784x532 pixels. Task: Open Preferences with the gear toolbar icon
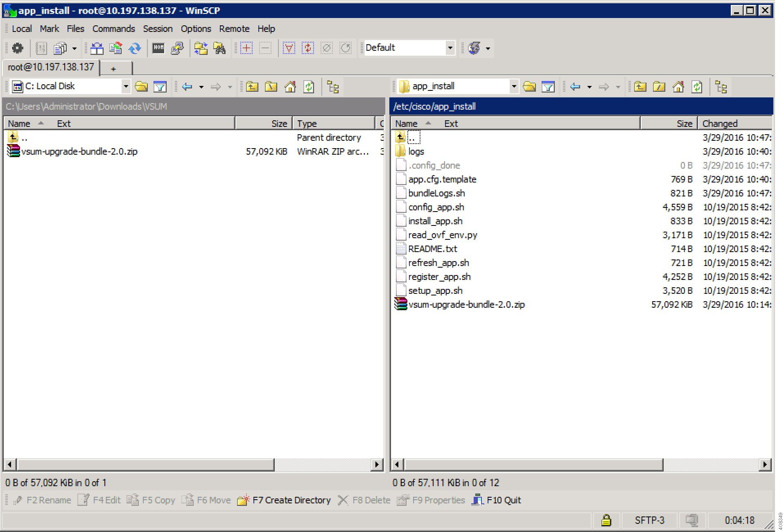17,48
